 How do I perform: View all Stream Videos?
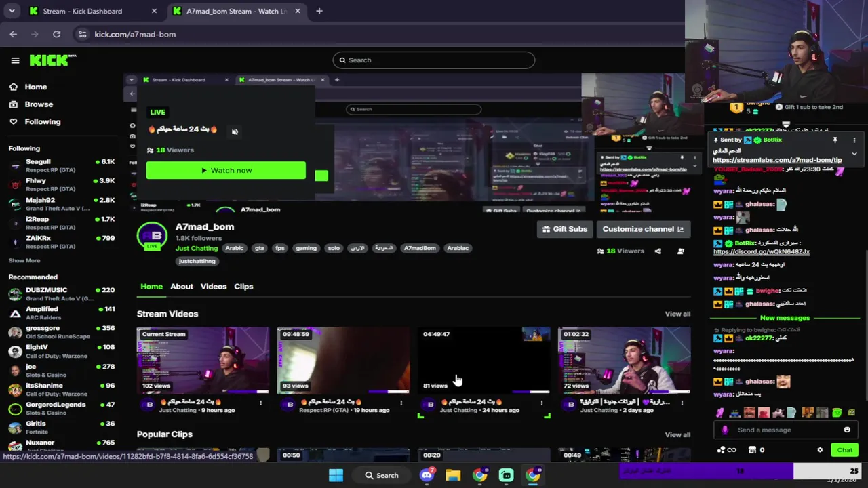[x=677, y=314]
